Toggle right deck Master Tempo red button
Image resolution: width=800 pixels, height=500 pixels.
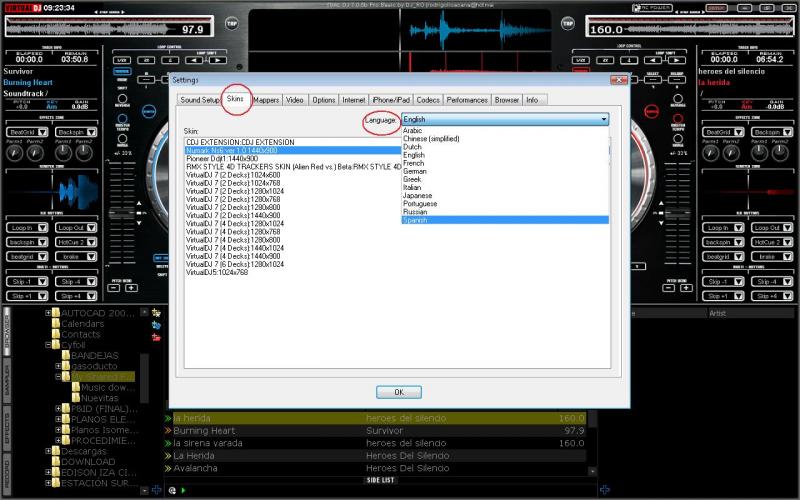678,118
